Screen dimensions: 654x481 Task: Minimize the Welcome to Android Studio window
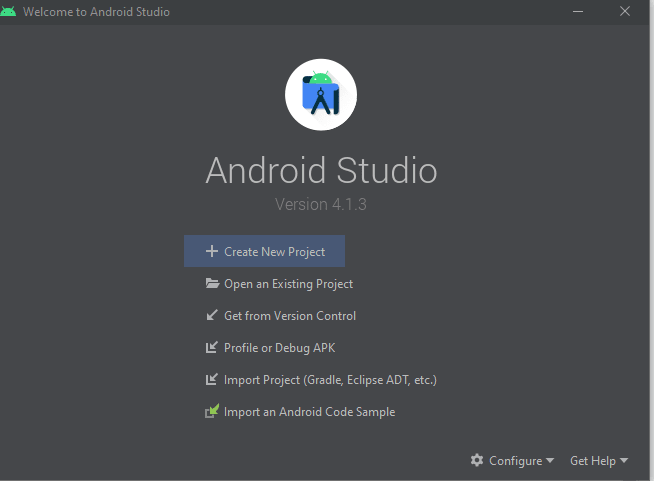click(578, 11)
